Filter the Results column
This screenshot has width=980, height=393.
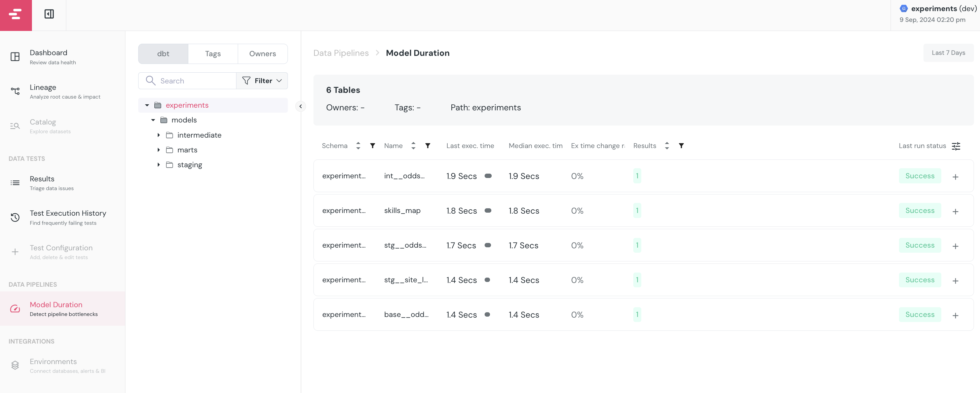pyautogui.click(x=681, y=146)
